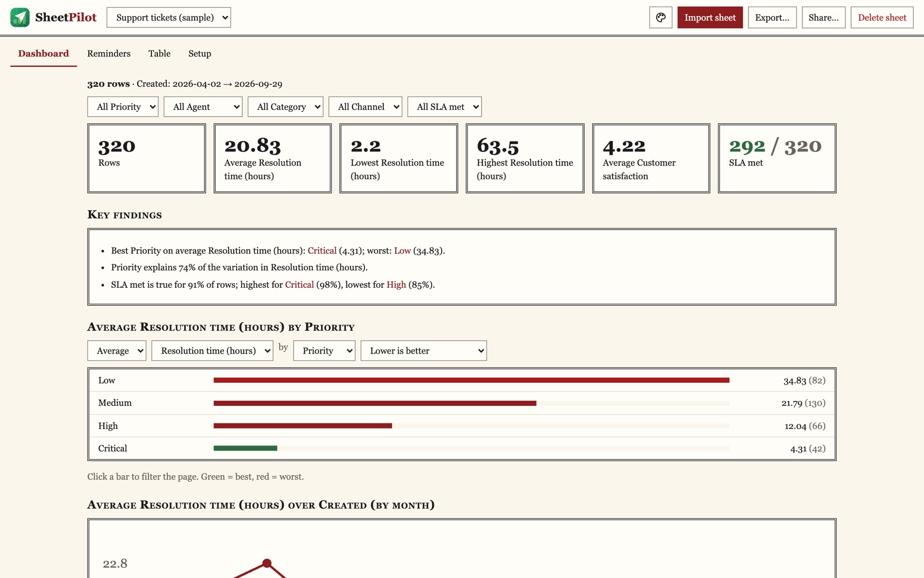
Task: Expand the All Agent filter
Action: [203, 107]
